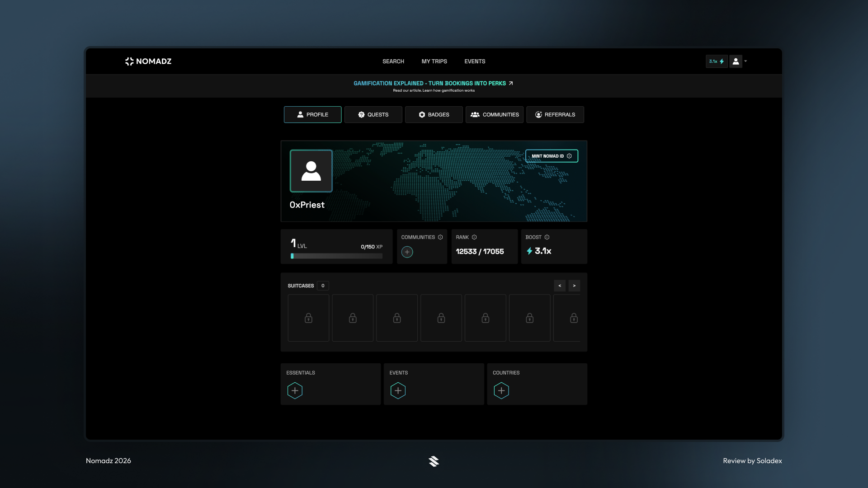Add a community via the plus icon
Image resolution: width=868 pixels, height=488 pixels.
(x=407, y=252)
